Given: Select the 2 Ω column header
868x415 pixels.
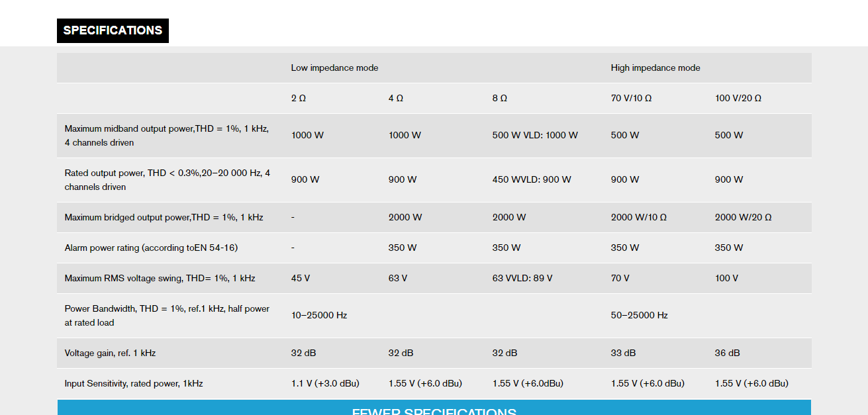Looking at the screenshot, I should (299, 98).
